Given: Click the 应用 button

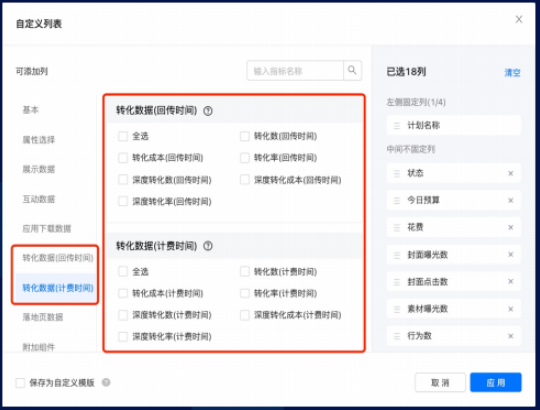Looking at the screenshot, I should [x=496, y=382].
